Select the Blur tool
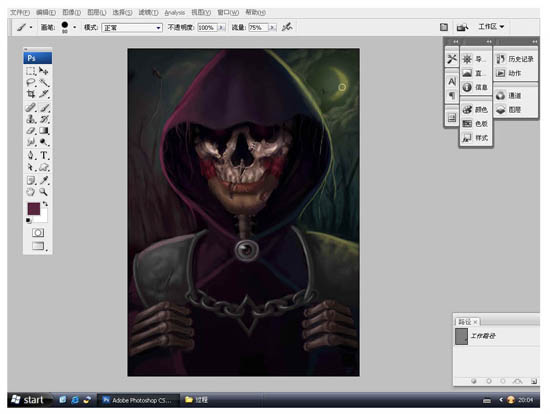The height and width of the screenshot is (414, 550). point(31,142)
